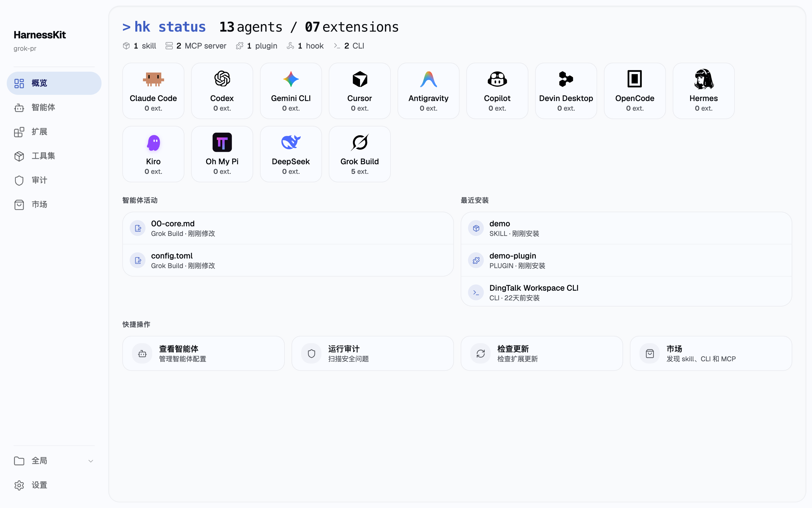This screenshot has width=812, height=508.
Task: Click the DingTalk Workspace CLI terminal icon
Action: 476,293
